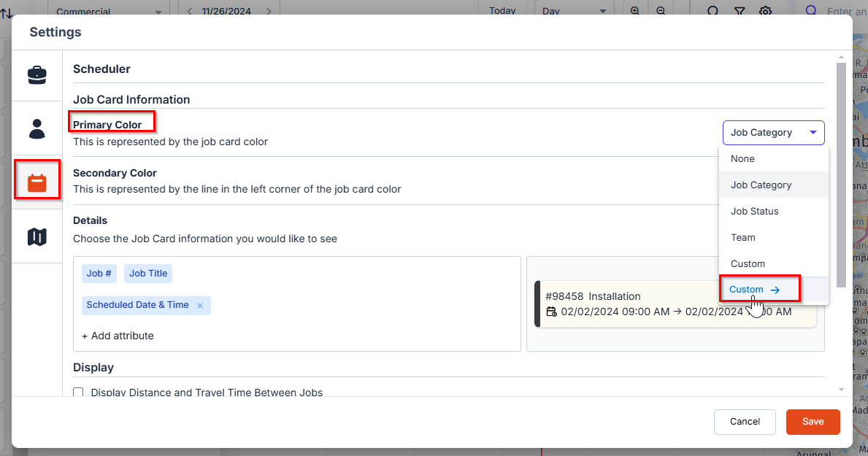Open the map settings tab
The image size is (868, 456).
(37, 237)
